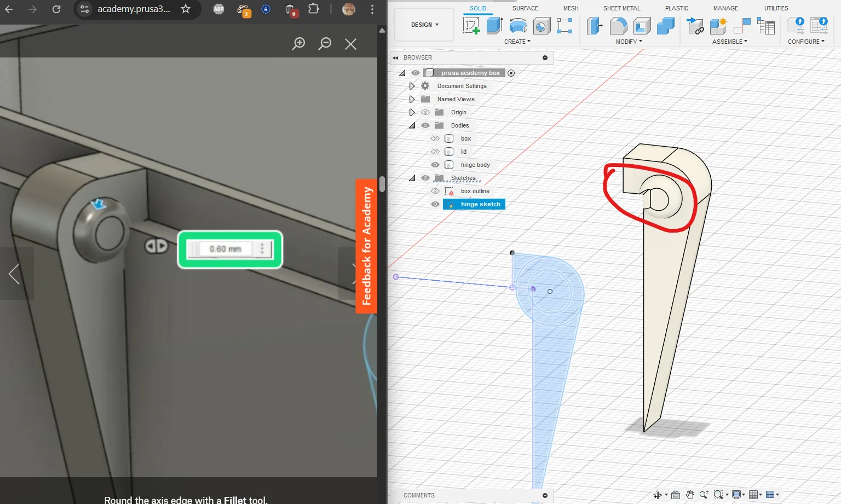Toggle visibility of the Bodies folder
The image size is (841, 504).
point(425,125)
